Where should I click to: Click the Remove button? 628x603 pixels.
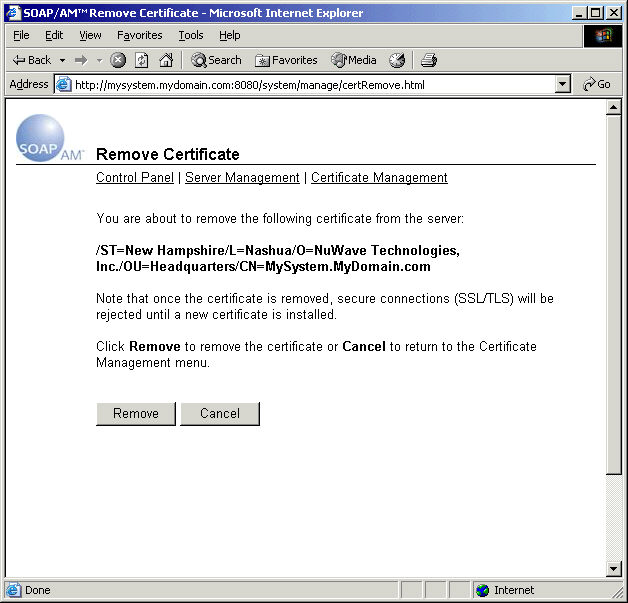coord(136,414)
